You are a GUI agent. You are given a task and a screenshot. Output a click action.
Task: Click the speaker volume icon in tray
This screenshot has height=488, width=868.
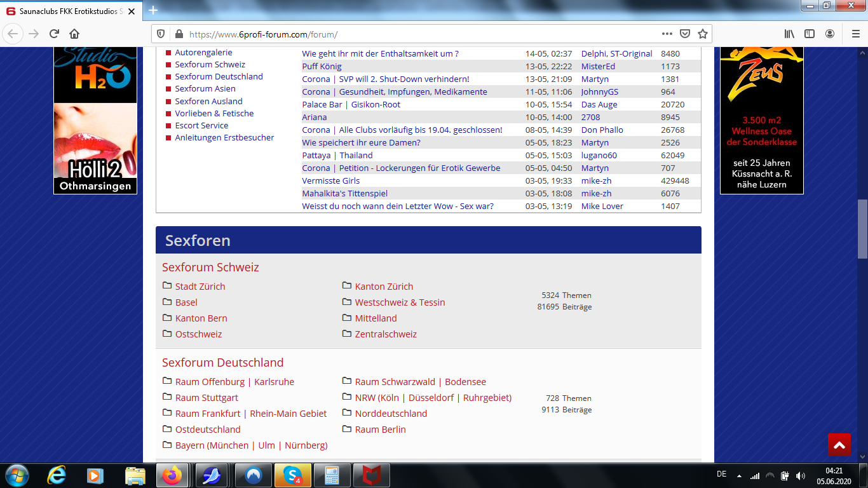801,475
